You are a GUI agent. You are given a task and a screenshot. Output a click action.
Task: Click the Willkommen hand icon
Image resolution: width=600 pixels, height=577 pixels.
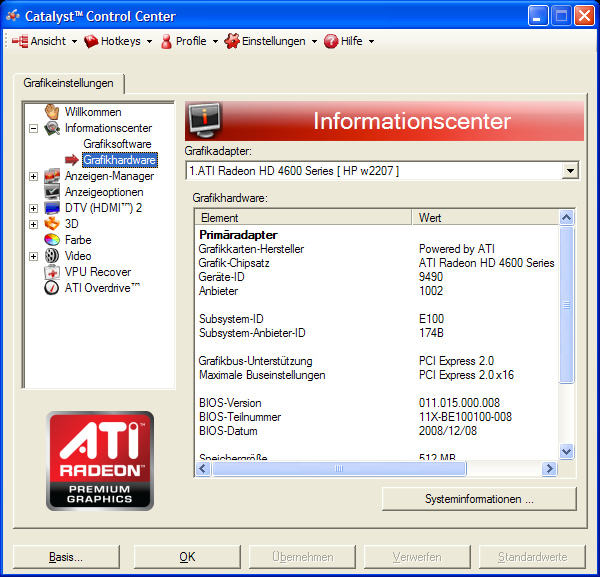point(52,112)
